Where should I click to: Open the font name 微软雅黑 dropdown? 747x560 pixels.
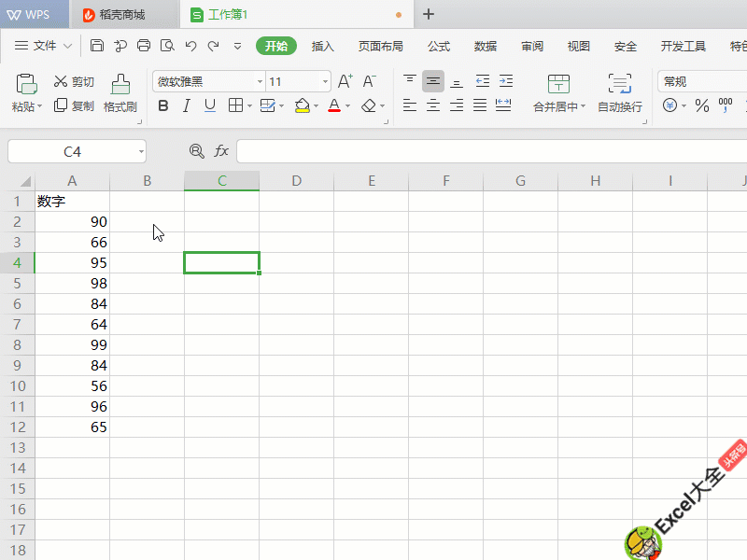click(260, 81)
